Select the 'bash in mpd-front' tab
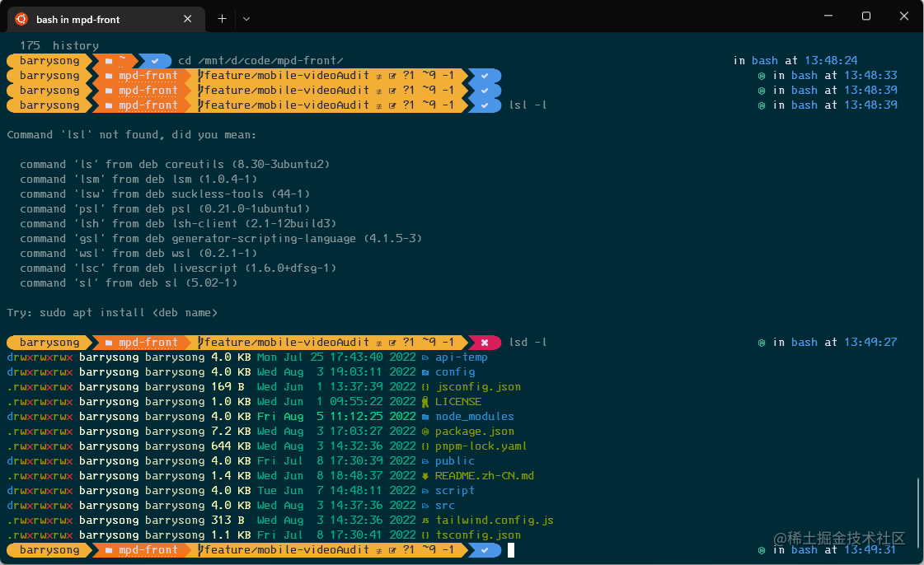924x565 pixels. pyautogui.click(x=106, y=19)
